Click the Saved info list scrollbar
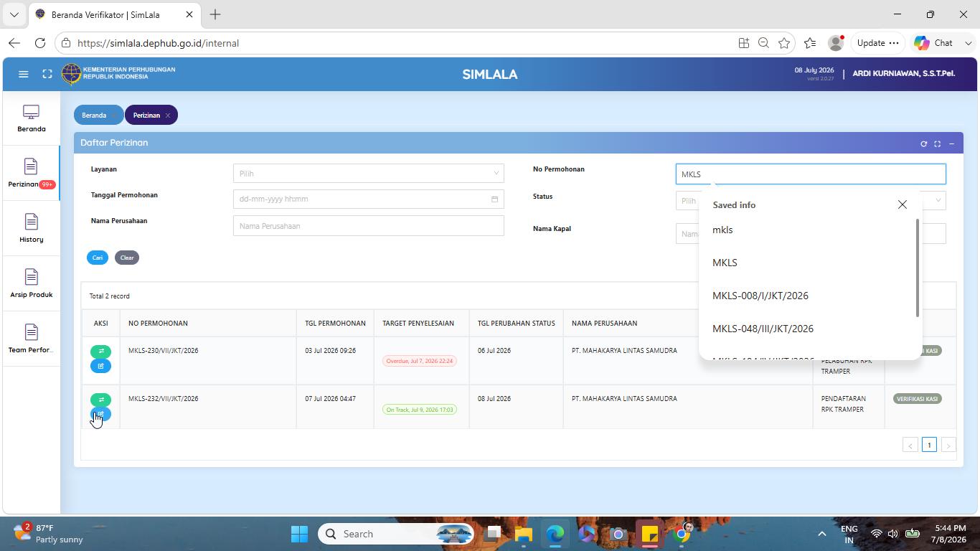Viewport: 980px width, 551px height. [918, 268]
